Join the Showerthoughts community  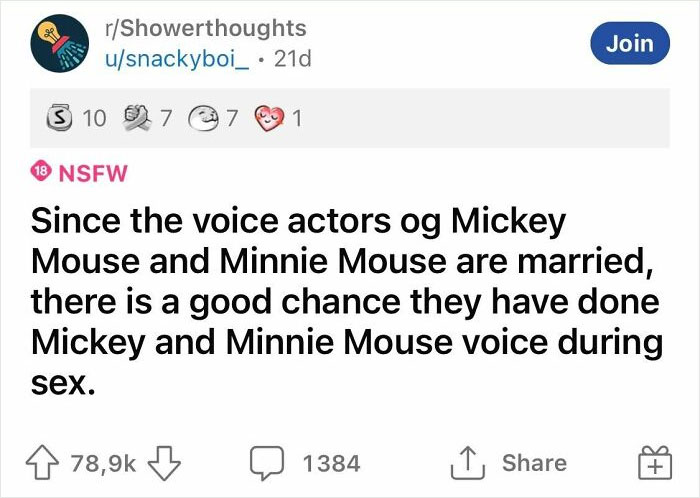tap(631, 43)
